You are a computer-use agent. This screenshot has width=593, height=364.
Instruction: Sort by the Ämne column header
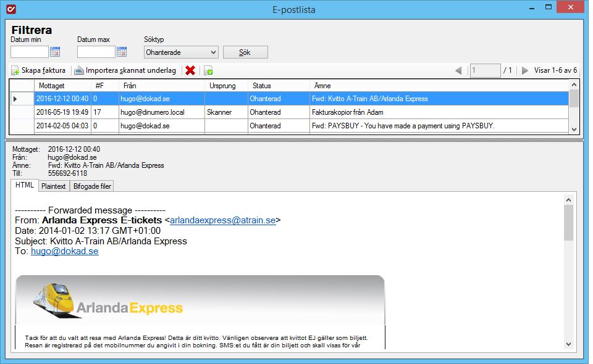tap(439, 86)
